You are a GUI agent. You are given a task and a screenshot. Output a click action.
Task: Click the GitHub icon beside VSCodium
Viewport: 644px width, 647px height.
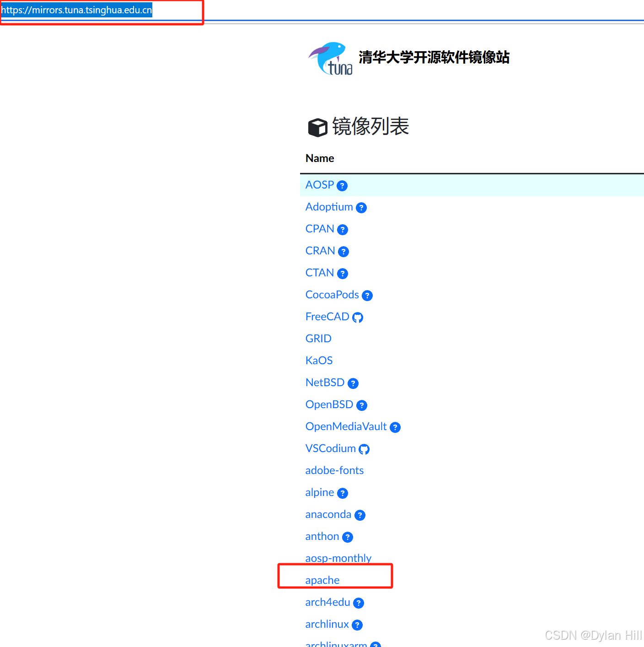tap(364, 449)
